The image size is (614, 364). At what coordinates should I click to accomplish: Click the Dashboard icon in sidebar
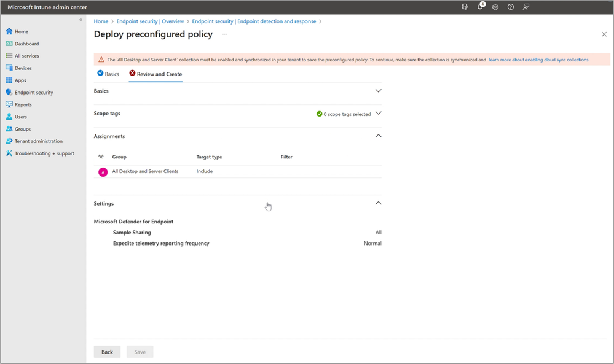9,44
